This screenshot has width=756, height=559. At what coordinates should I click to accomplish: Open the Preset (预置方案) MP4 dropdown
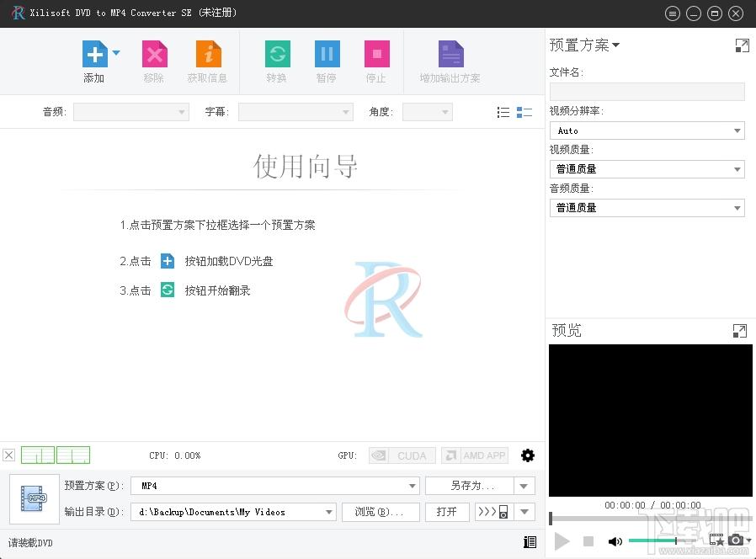[274, 486]
